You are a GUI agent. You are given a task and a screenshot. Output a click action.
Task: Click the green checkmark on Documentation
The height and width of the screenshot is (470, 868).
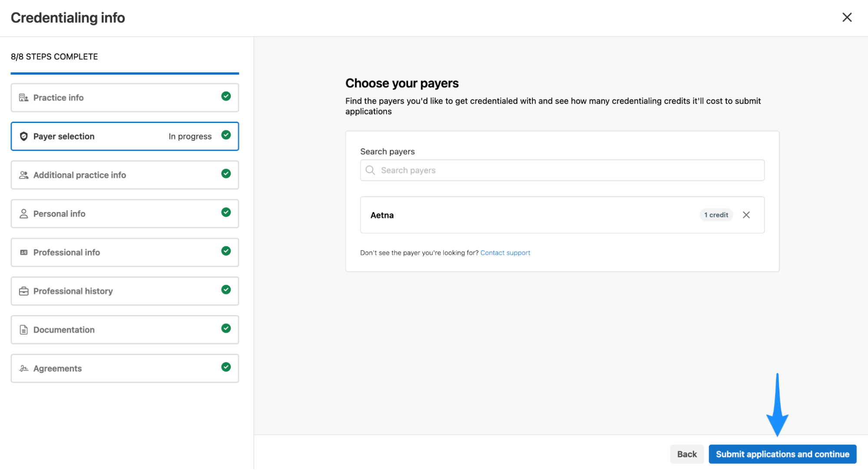[x=226, y=328]
